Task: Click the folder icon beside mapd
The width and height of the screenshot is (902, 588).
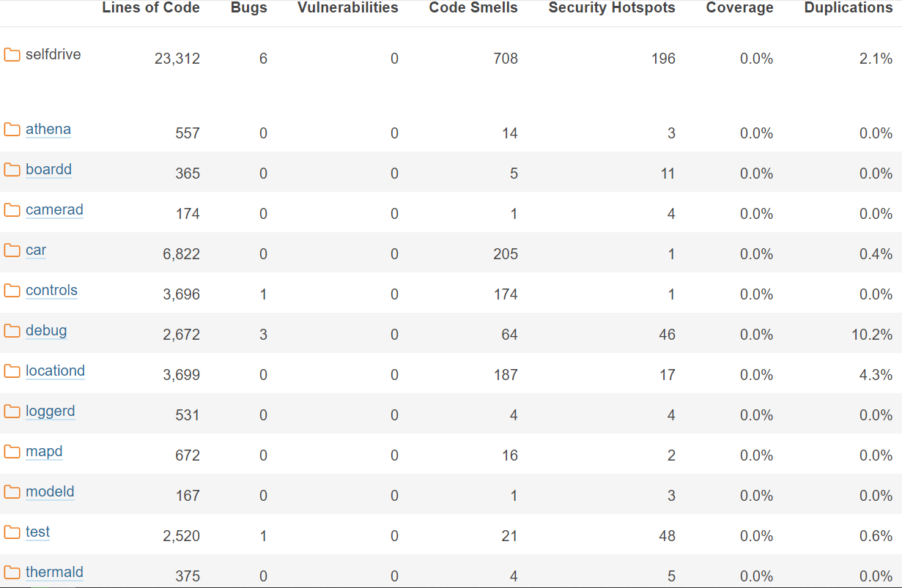Action: 12,452
